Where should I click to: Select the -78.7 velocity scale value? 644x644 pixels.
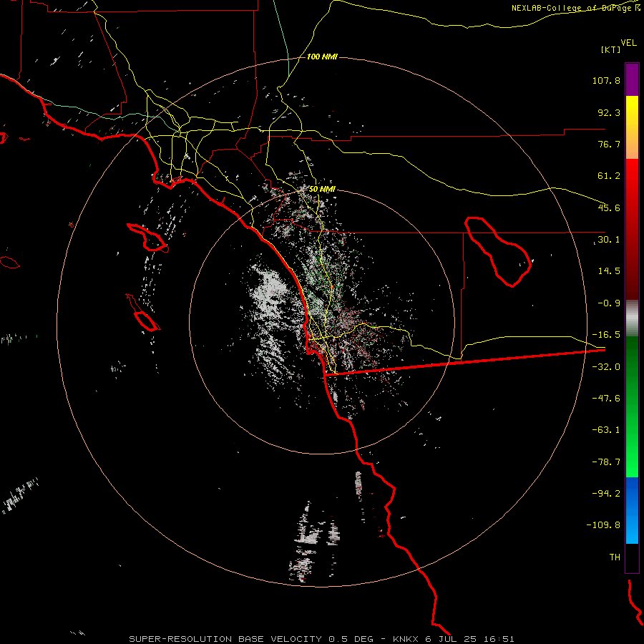[606, 462]
